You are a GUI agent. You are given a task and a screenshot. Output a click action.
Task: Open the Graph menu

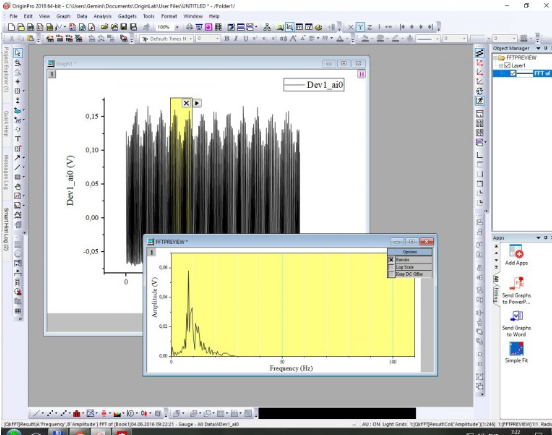click(x=63, y=16)
